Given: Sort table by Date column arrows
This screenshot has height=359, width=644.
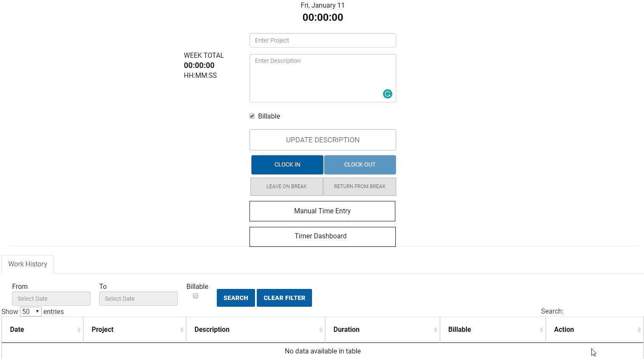Looking at the screenshot, I should (x=79, y=330).
